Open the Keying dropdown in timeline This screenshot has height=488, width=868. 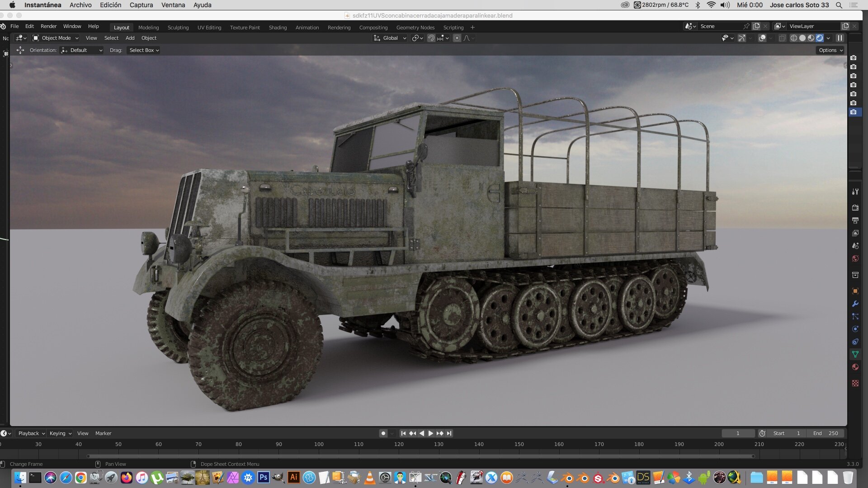tap(60, 433)
